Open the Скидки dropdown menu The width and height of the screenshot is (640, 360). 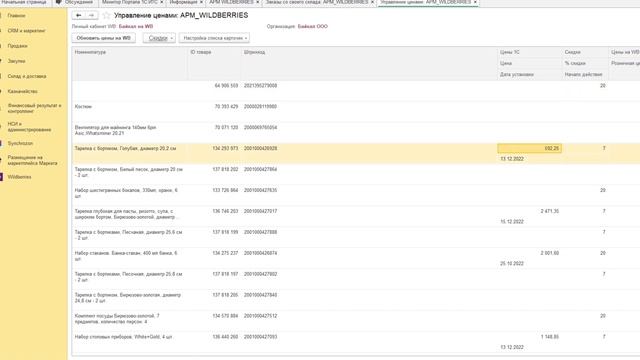[159, 38]
